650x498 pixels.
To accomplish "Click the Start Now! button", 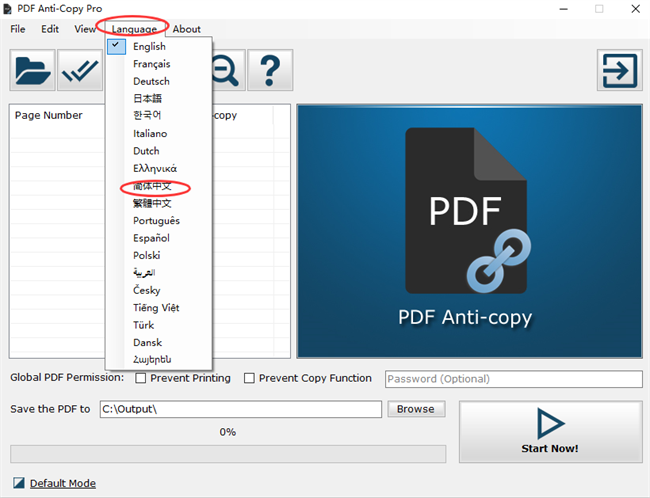I will point(551,432).
